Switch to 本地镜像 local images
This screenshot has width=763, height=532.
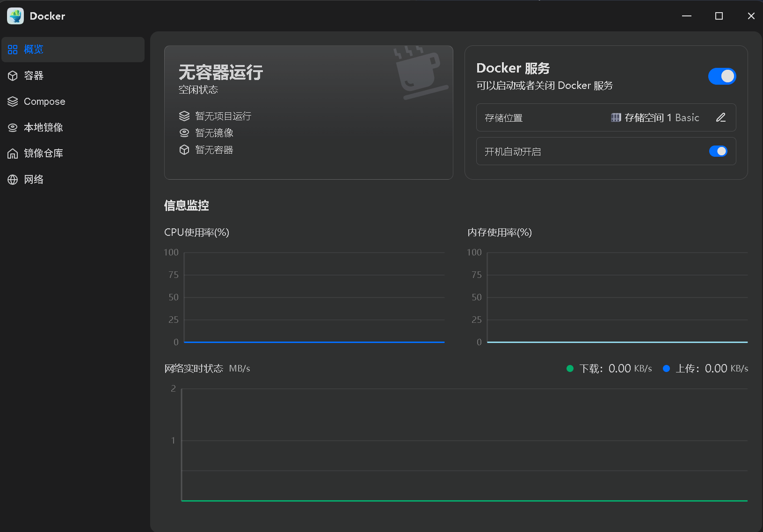(x=73, y=127)
